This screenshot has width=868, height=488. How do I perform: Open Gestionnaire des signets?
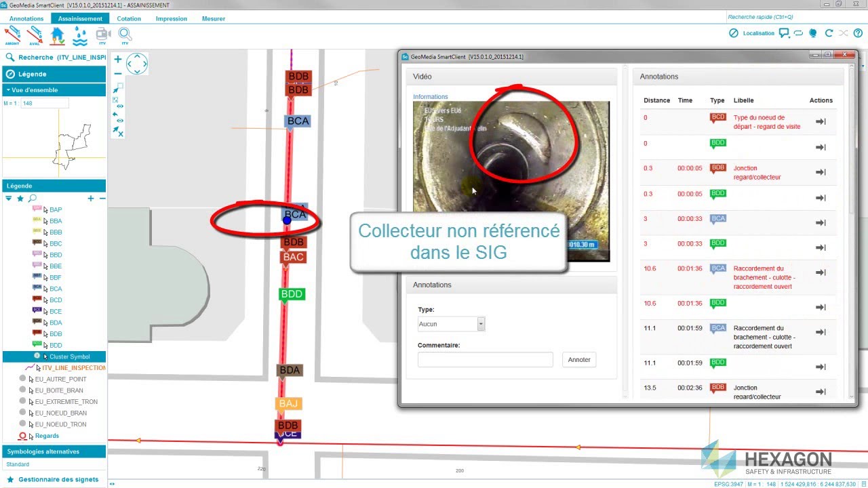(54, 479)
